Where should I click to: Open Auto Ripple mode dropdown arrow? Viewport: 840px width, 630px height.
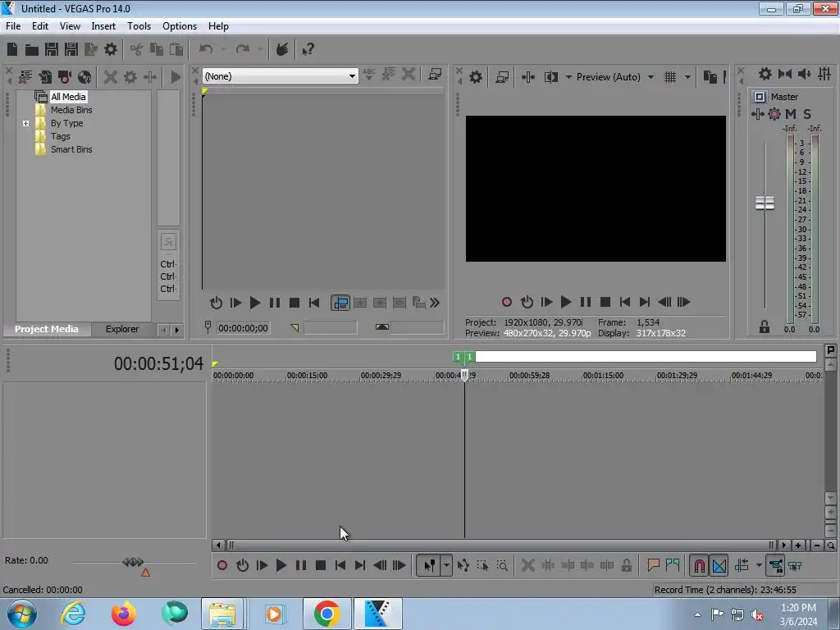[x=759, y=565]
